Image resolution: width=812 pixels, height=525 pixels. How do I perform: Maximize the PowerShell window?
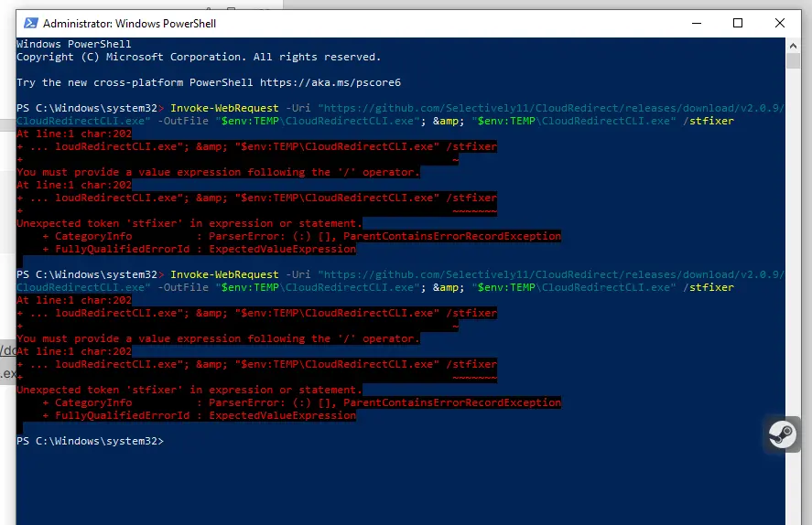click(x=738, y=23)
